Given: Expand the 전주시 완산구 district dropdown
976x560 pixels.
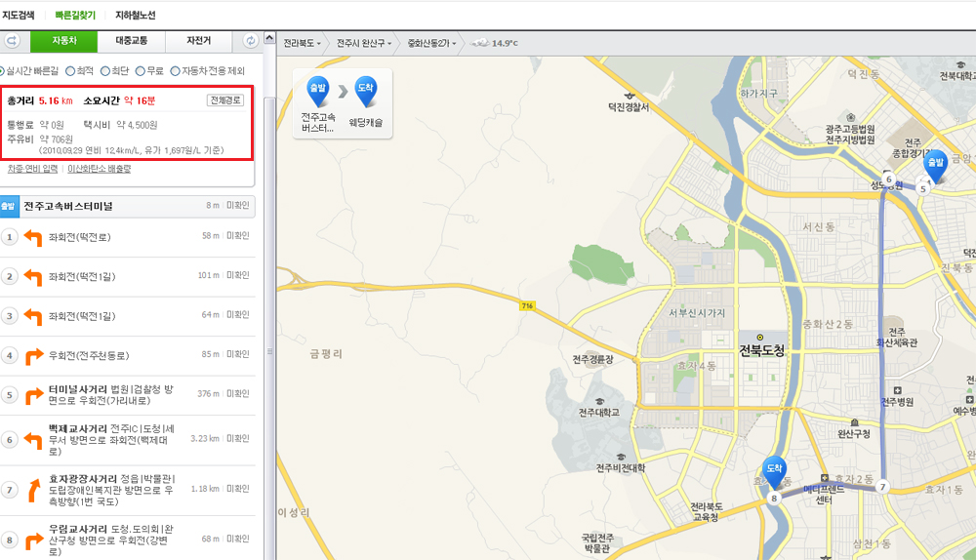Looking at the screenshot, I should [363, 43].
